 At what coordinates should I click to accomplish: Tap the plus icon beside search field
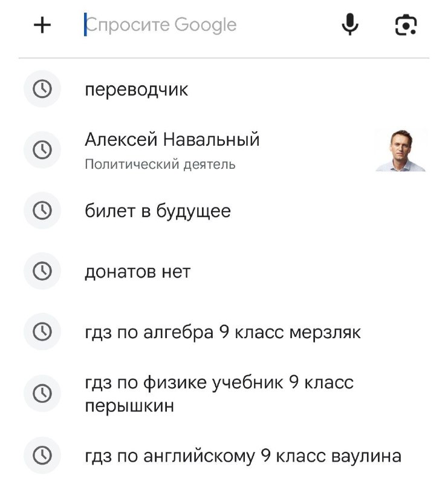click(x=42, y=25)
